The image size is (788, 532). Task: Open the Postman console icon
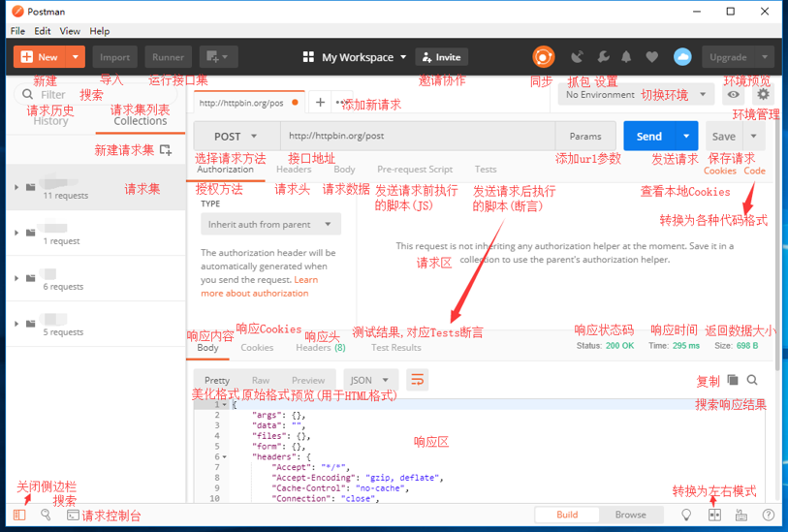tap(73, 515)
